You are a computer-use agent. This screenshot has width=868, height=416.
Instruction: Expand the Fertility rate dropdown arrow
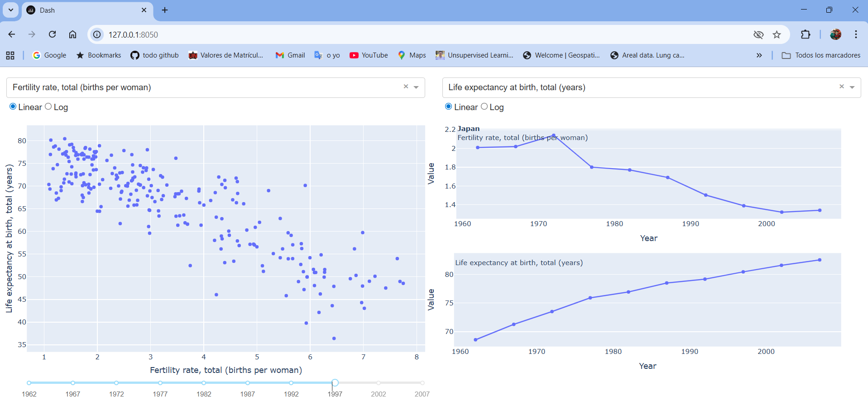click(416, 87)
